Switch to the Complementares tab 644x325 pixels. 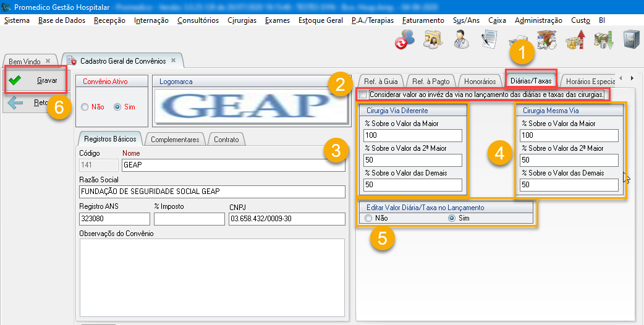[175, 140]
